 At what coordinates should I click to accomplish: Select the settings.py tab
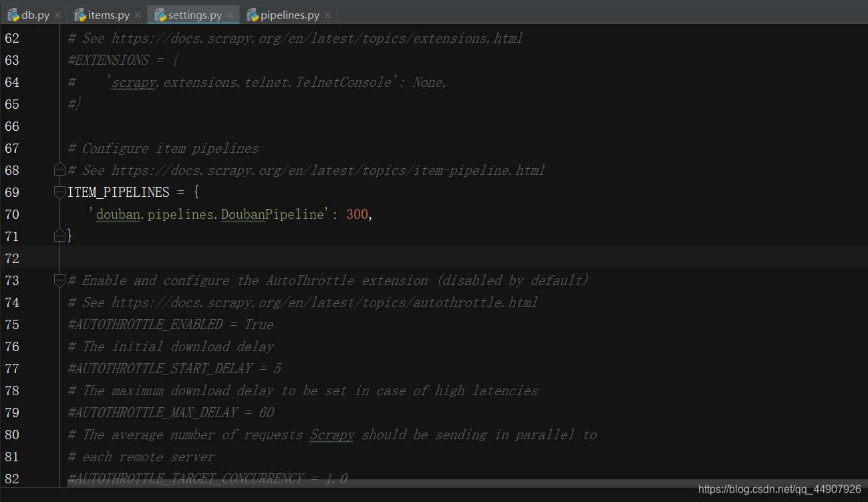[194, 15]
